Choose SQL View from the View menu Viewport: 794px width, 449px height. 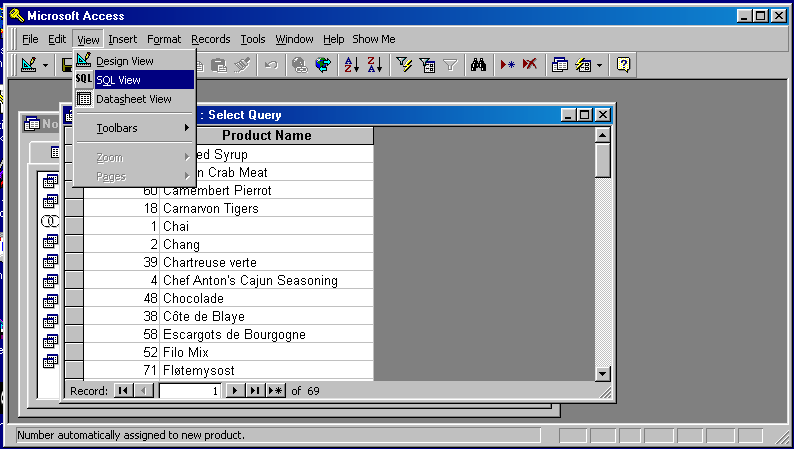[x=134, y=80]
